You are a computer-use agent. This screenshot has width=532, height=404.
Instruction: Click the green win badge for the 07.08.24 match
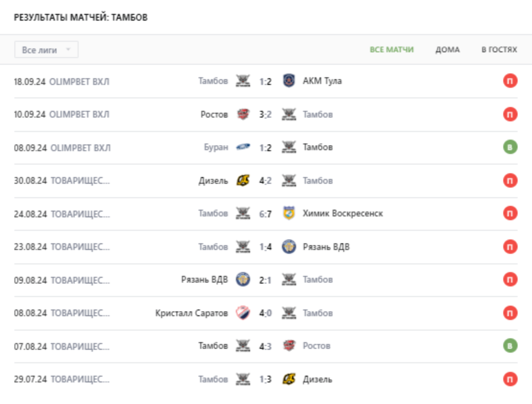pyautogui.click(x=510, y=346)
